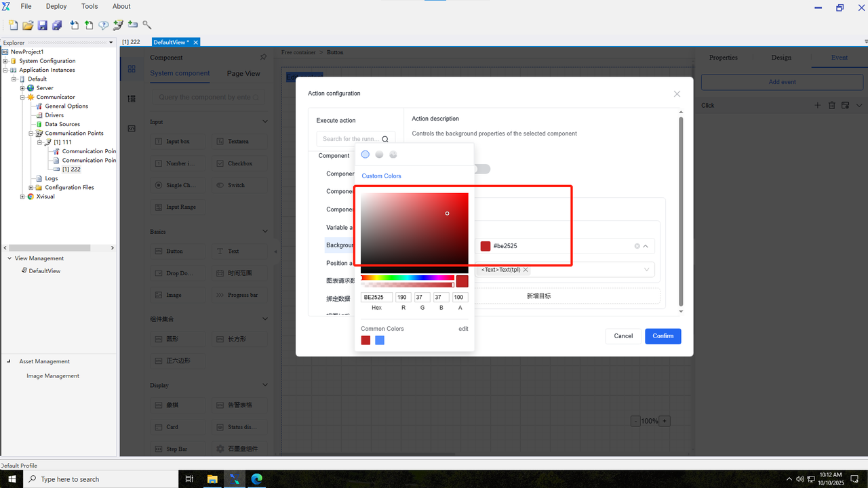This screenshot has width=868, height=488.
Task: Click the Hex color input field
Action: click(376, 298)
